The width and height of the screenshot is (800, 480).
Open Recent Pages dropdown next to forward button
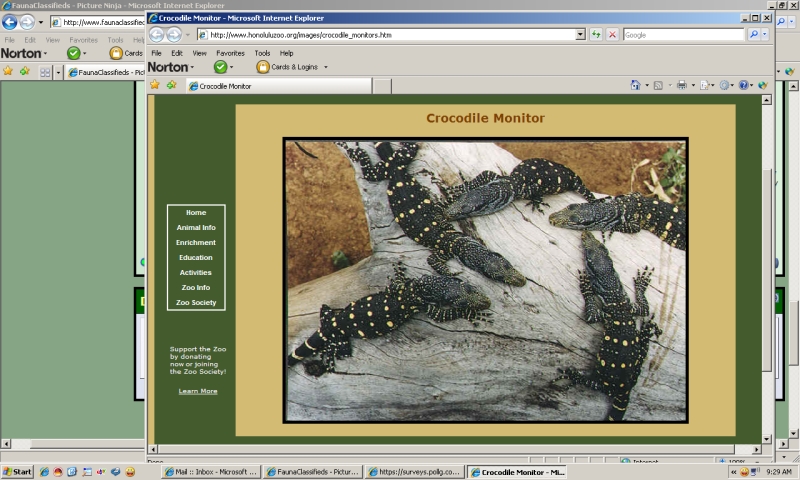(188, 35)
